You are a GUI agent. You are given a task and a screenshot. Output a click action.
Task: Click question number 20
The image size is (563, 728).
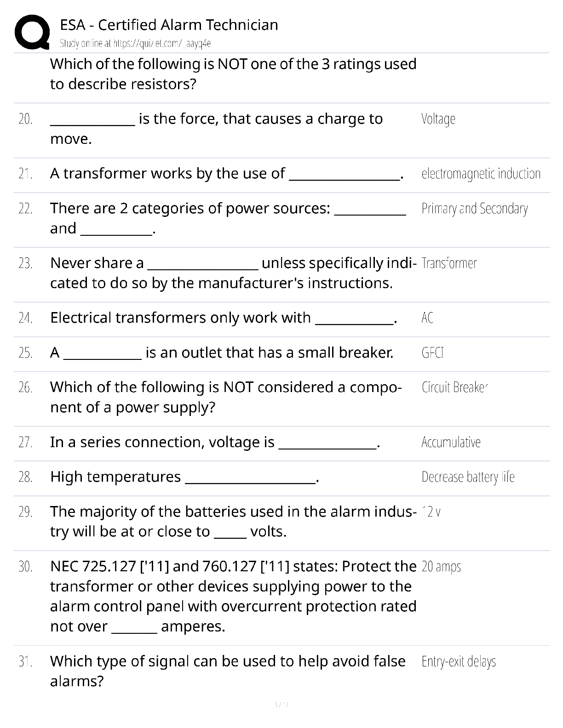coord(25,119)
